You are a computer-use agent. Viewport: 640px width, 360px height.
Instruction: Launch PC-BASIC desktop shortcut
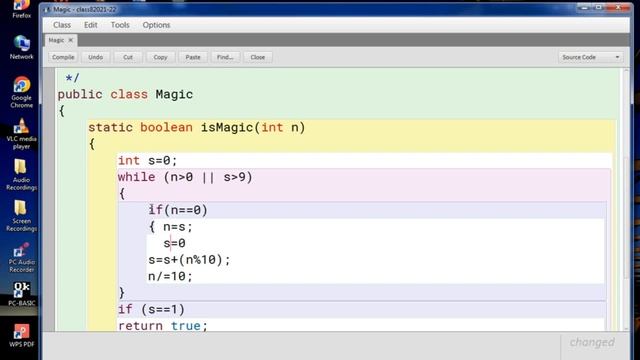point(21,294)
